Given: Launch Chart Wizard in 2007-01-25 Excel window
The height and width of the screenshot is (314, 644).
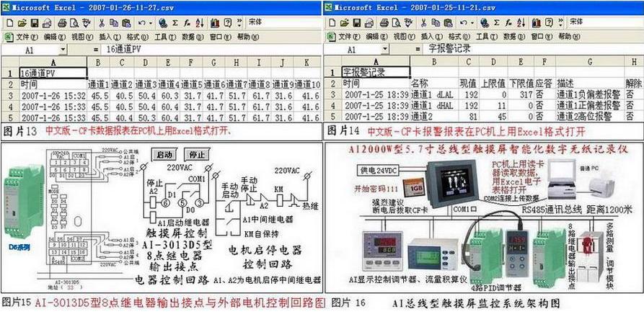Looking at the screenshot, I should point(537,23).
